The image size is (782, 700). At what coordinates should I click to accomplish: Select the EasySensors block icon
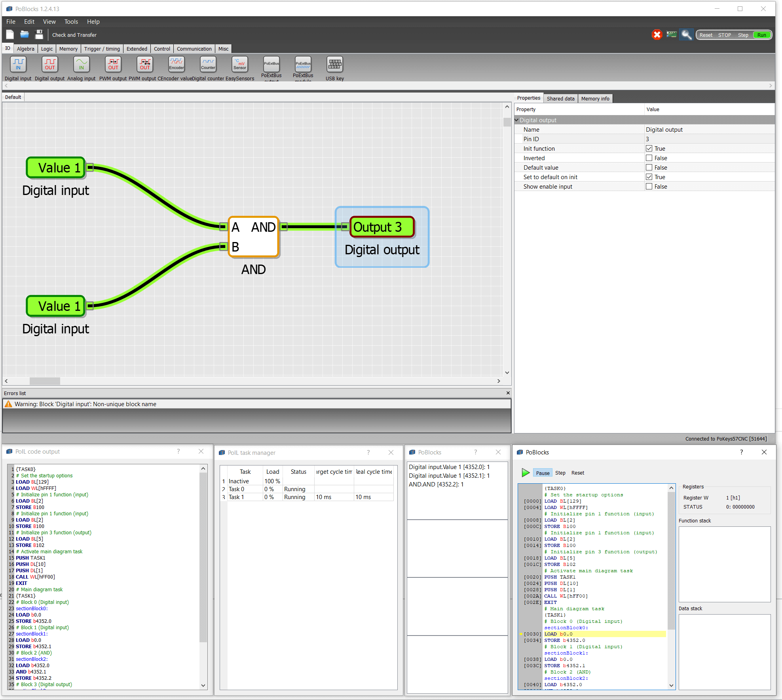coord(240,64)
